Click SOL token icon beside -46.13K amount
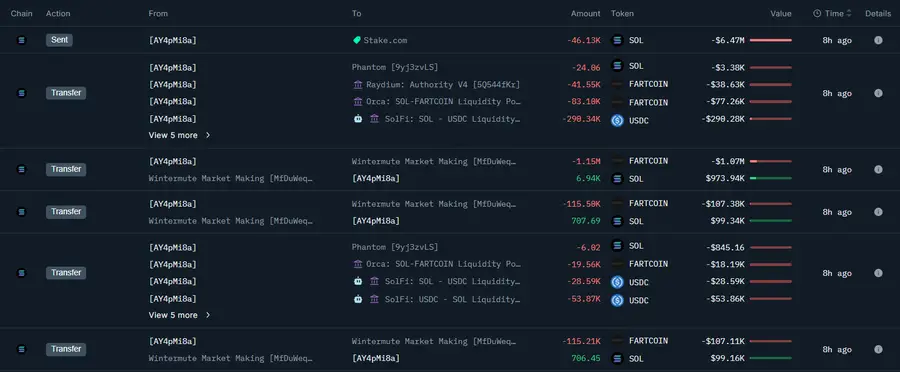900x372 pixels. (617, 40)
